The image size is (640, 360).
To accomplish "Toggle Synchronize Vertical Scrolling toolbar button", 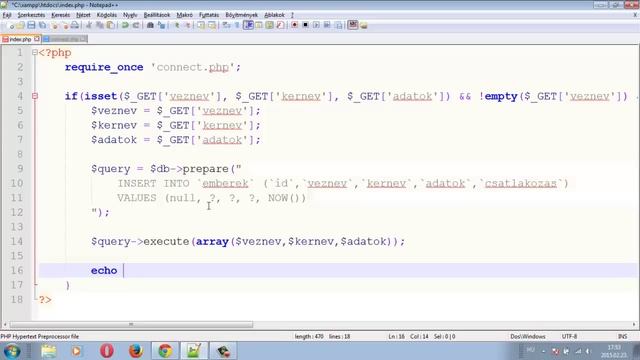I will click(201, 25).
